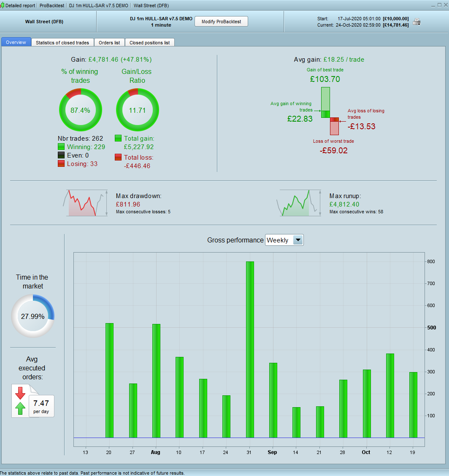Viewport: 449px width, 476px height.
Task: Maximize the detailed report window
Action: pos(439,5)
